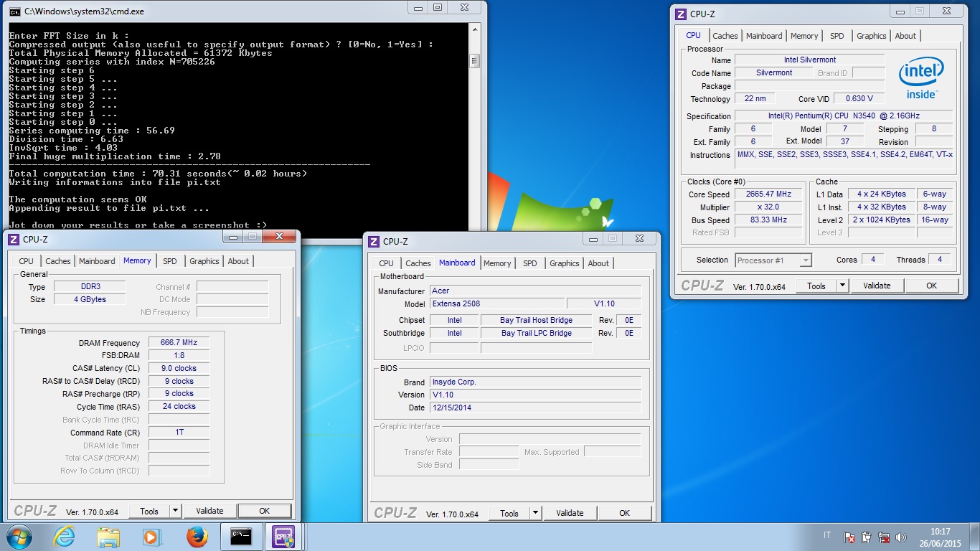The width and height of the screenshot is (980, 551).
Task: Click OK in the right-hand CPU-Z window (CPU tab active)
Action: [931, 286]
